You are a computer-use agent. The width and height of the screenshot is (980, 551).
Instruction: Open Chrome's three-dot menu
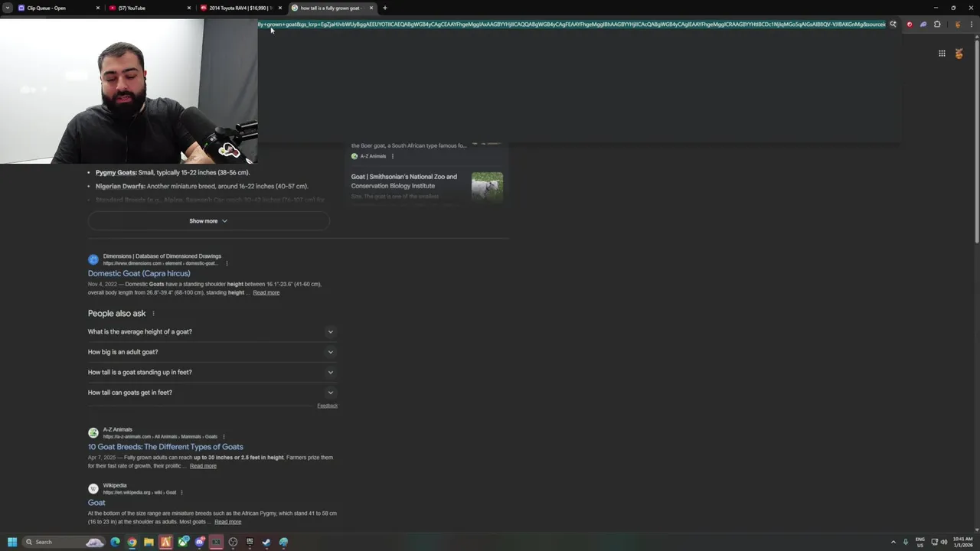pyautogui.click(x=970, y=24)
